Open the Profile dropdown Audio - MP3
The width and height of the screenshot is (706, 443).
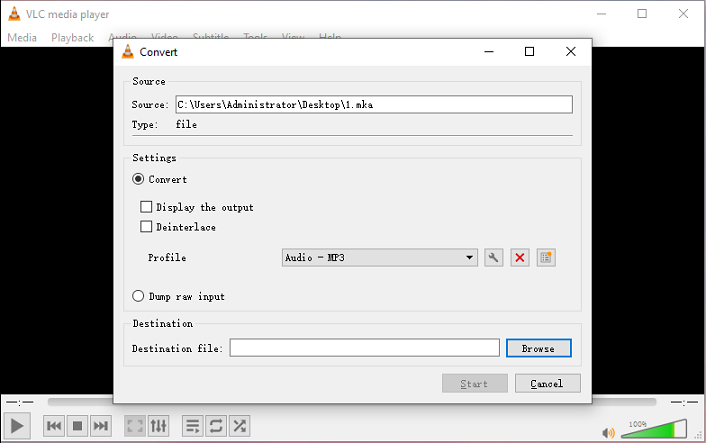(x=380, y=258)
